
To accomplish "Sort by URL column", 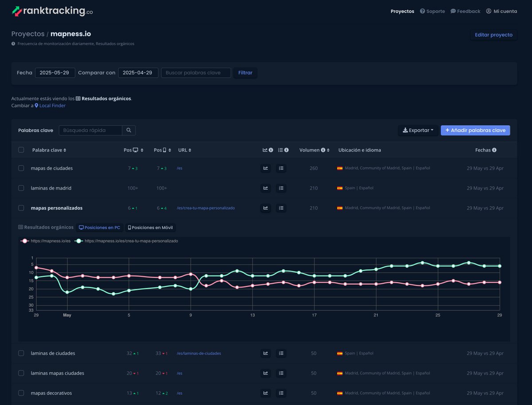I will [x=184, y=150].
